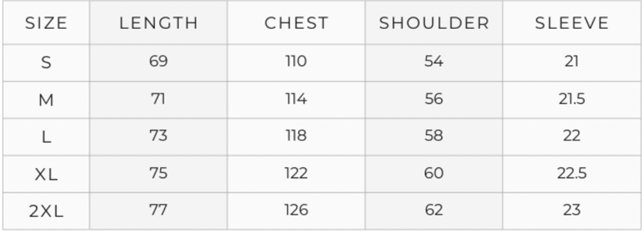644x233 pixels.
Task: Click sleeve value 22.5 for size XL
Action: pyautogui.click(x=571, y=174)
